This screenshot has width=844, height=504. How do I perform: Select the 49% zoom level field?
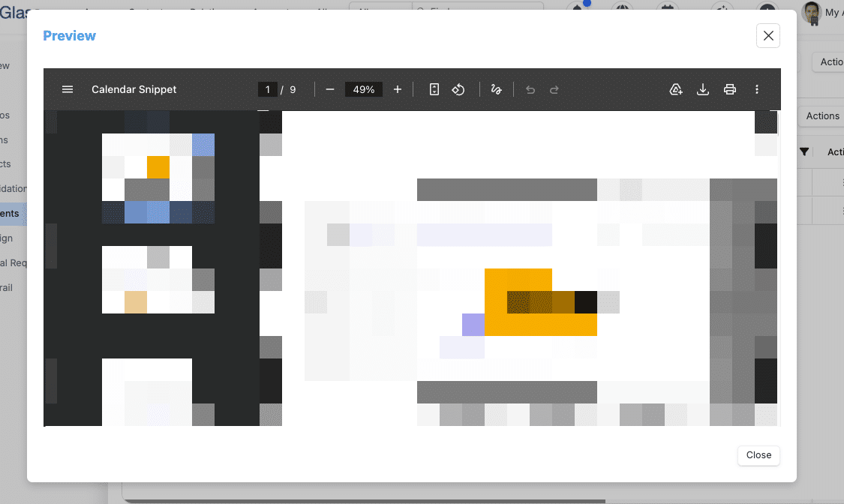364,89
